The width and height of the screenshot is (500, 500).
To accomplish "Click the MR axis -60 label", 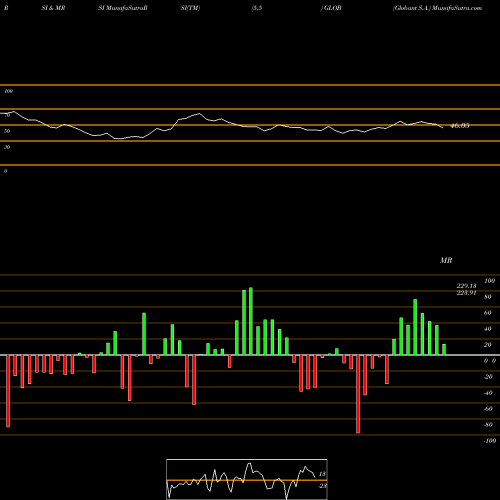I will point(488,409).
